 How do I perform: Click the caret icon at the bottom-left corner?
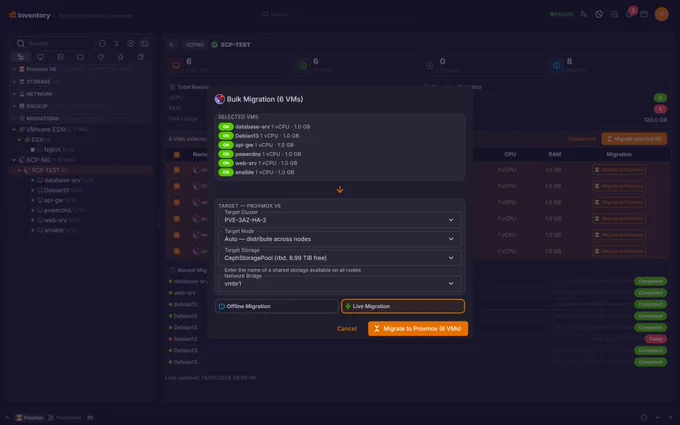click(x=7, y=418)
